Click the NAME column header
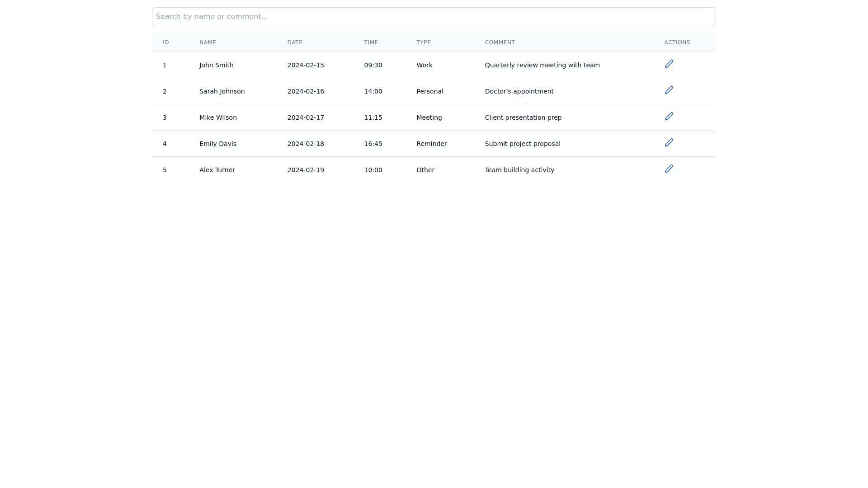Image resolution: width=868 pixels, height=488 pixels. coord(208,42)
